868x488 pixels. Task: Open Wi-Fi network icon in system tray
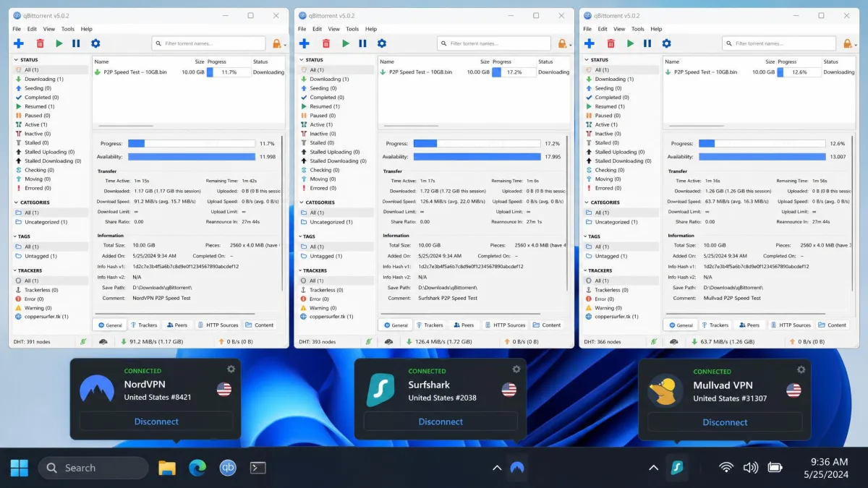tap(726, 468)
